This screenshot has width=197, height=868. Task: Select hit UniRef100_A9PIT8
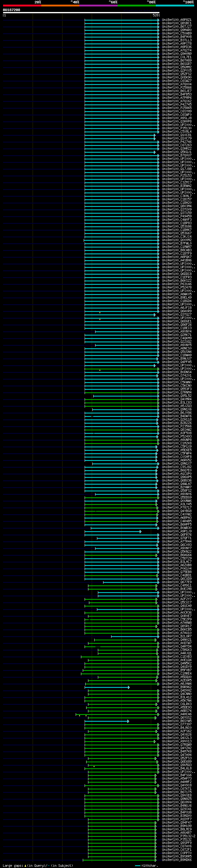point(177,43)
